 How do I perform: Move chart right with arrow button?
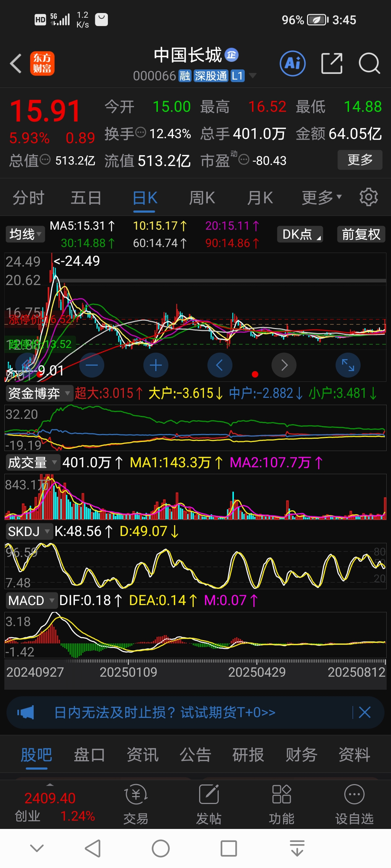[x=284, y=365]
